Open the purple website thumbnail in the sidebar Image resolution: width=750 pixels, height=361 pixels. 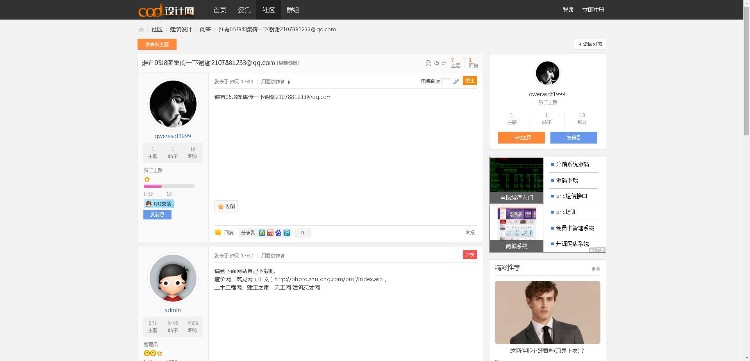tap(516, 228)
